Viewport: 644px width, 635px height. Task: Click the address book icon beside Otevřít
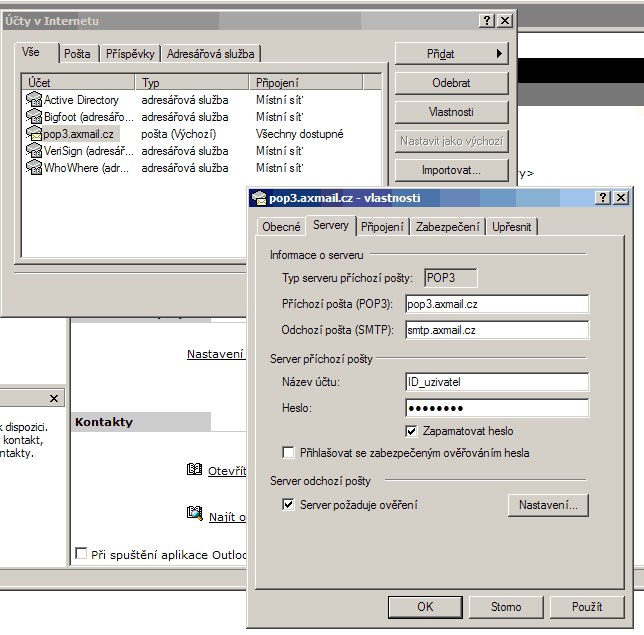point(195,470)
